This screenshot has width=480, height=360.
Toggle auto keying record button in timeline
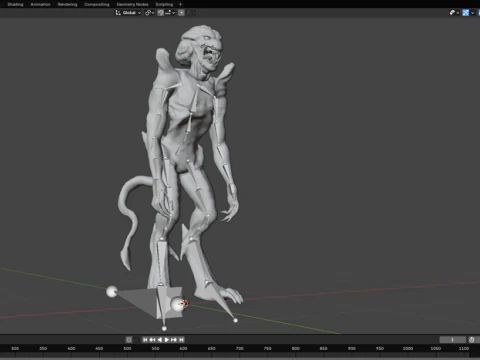[129, 340]
